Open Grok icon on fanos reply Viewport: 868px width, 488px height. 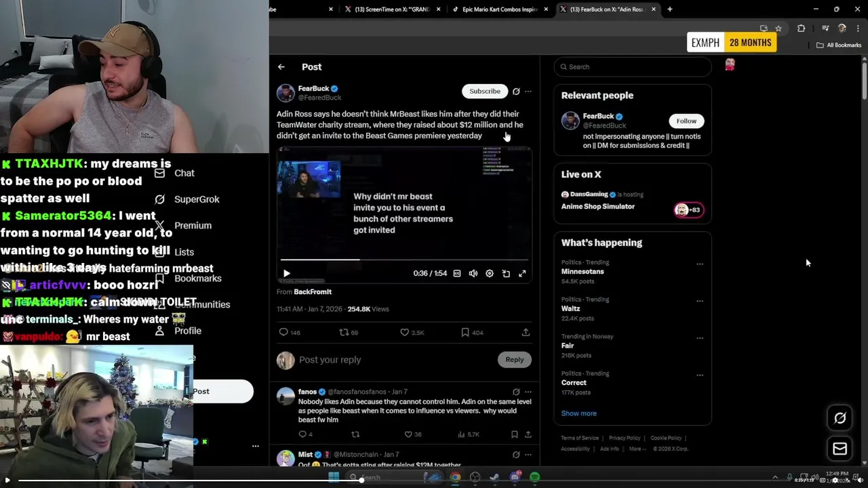[x=516, y=392]
